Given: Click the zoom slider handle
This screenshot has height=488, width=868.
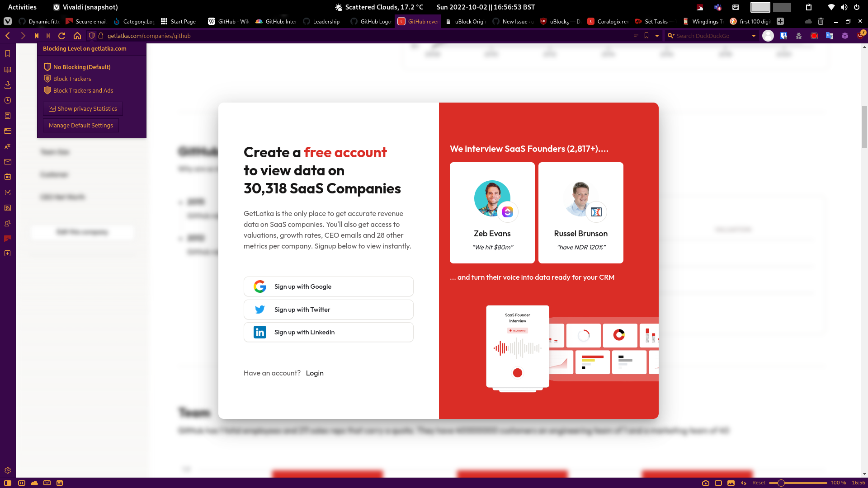Looking at the screenshot, I should pyautogui.click(x=781, y=483).
